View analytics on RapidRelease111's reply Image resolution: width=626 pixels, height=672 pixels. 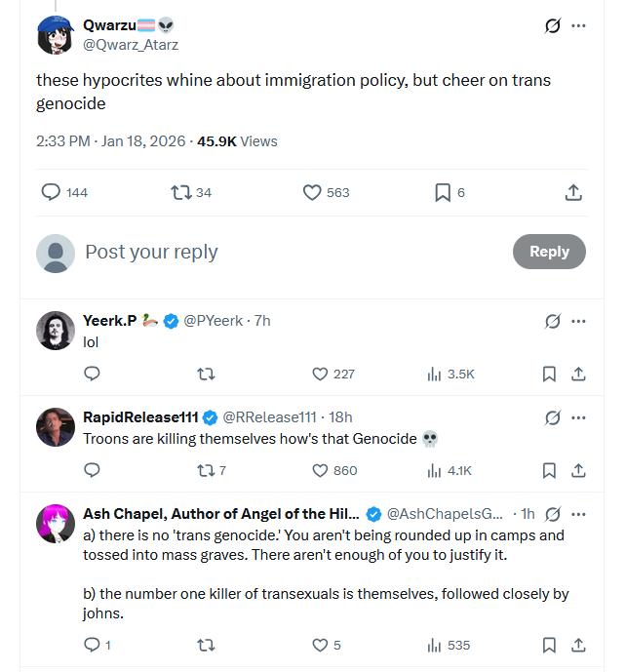[x=435, y=470]
